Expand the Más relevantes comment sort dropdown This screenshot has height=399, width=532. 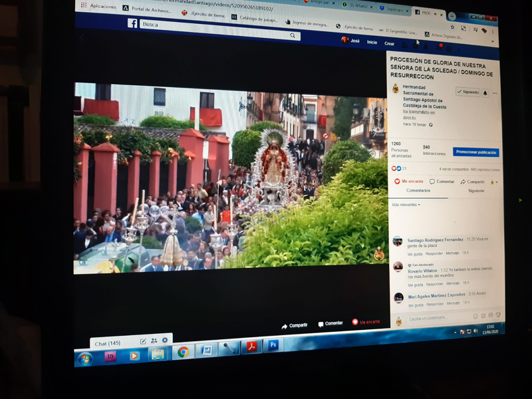tap(406, 205)
